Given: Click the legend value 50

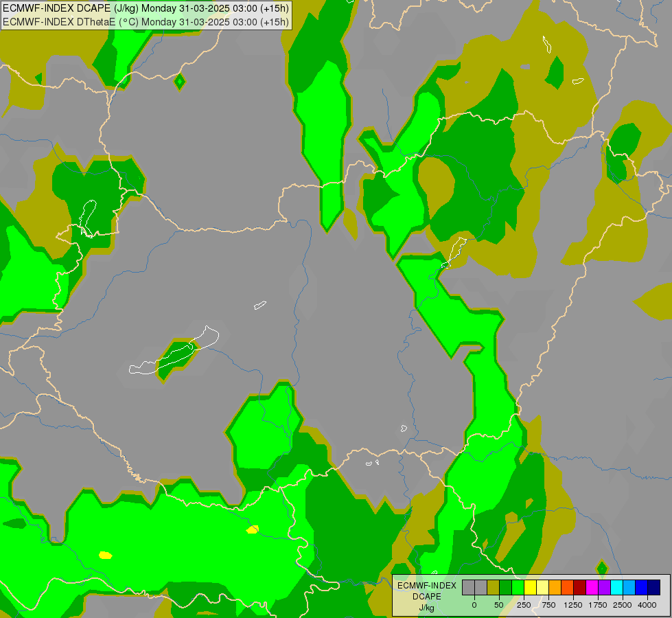Looking at the screenshot, I should pyautogui.click(x=499, y=605).
